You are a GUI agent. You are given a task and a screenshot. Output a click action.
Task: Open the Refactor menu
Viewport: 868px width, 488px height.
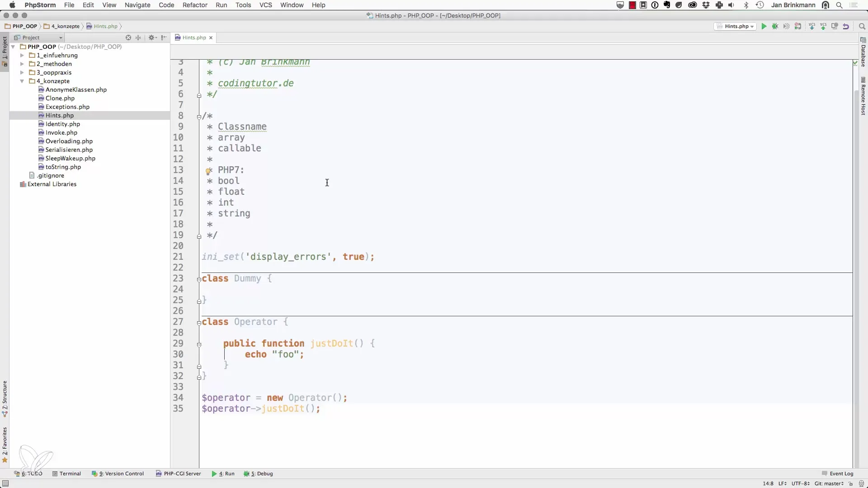tap(195, 5)
